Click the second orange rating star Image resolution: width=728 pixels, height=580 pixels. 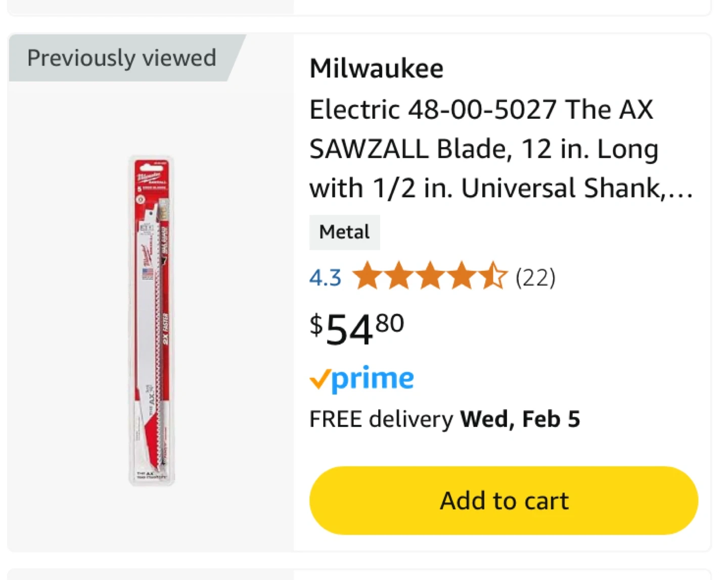tap(399, 276)
